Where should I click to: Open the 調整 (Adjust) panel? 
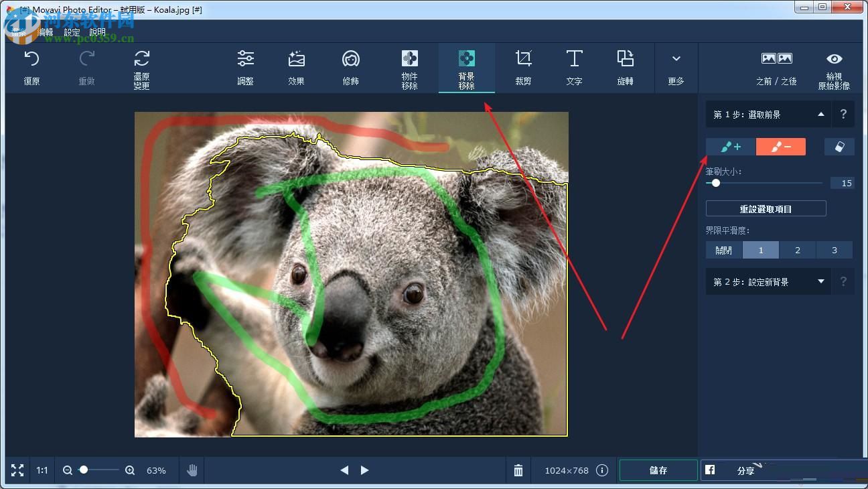(246, 68)
